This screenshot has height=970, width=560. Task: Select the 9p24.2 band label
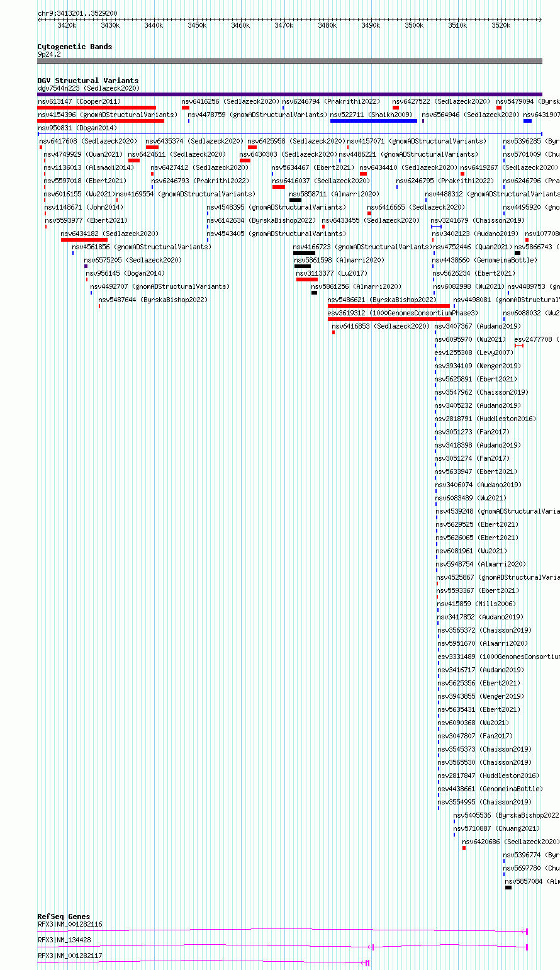[49, 55]
